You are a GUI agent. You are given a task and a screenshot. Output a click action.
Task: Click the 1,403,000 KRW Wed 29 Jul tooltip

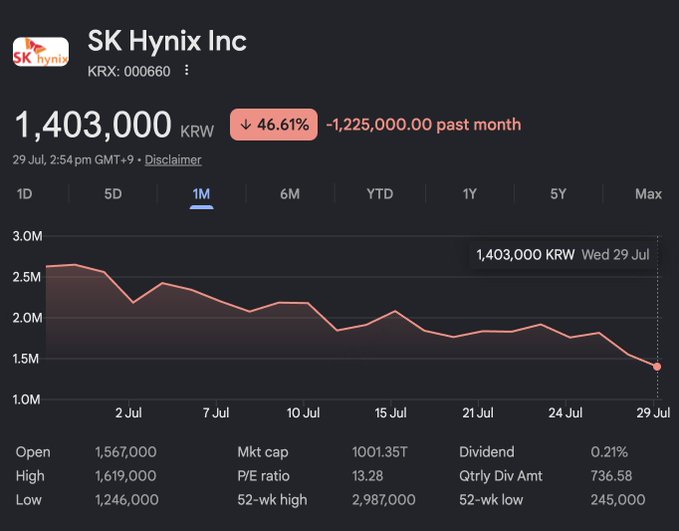(563, 255)
